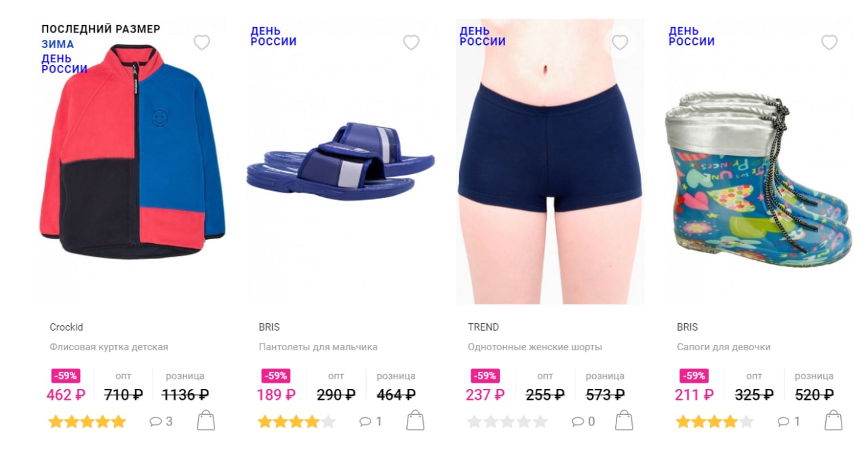Open the Crockid brand link

(66, 327)
